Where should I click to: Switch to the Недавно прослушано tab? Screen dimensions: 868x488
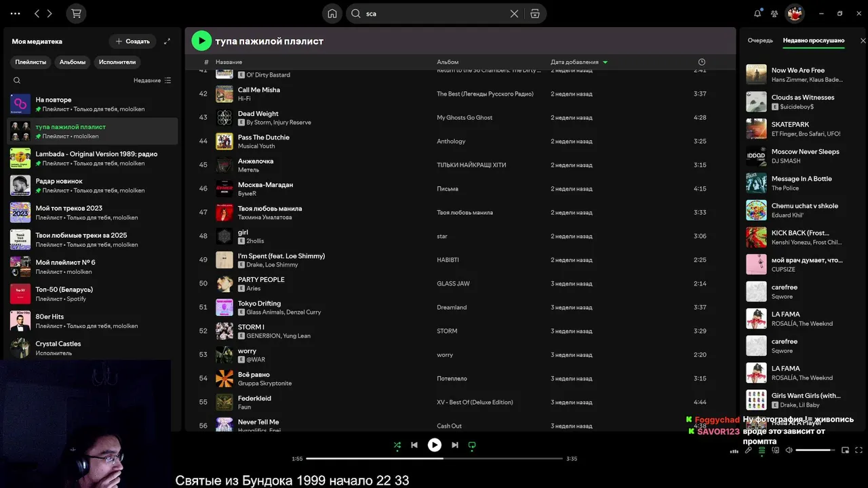tap(814, 41)
